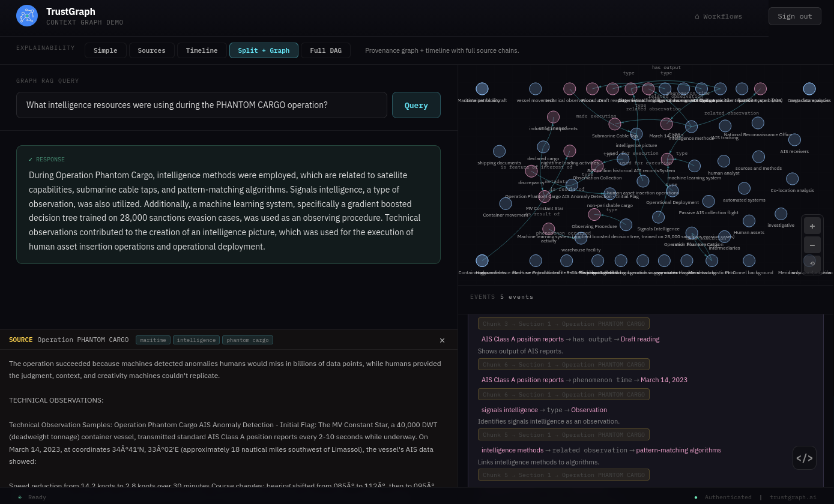Select the shipping documents node

pos(500,151)
